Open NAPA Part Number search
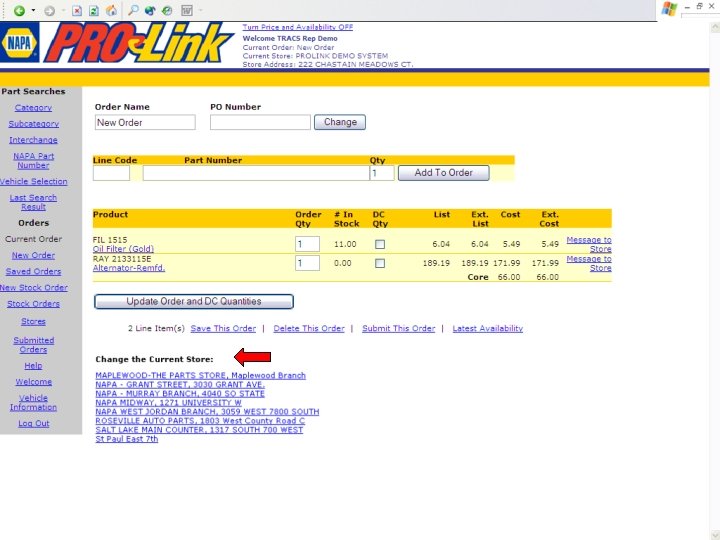This screenshot has width=720, height=540. coord(33,161)
